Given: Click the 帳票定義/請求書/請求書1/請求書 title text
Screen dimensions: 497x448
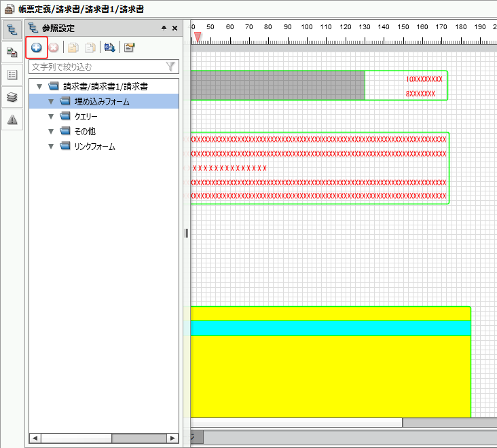Looking at the screenshot, I should (81, 10).
